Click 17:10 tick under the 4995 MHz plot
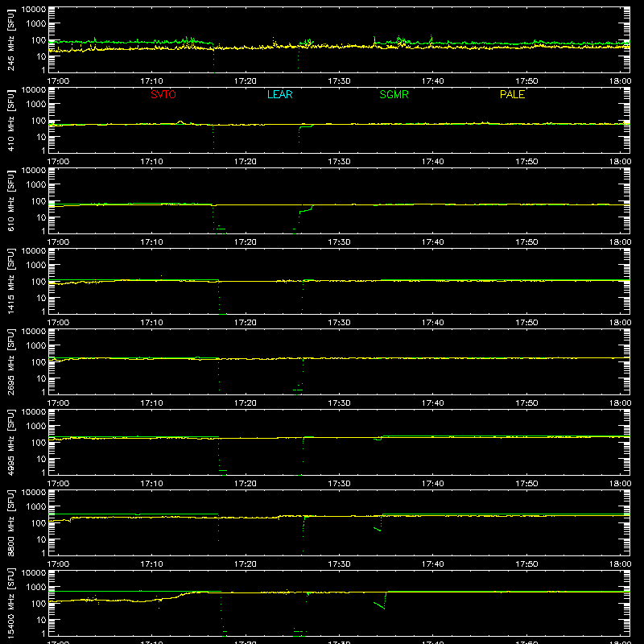 151,484
